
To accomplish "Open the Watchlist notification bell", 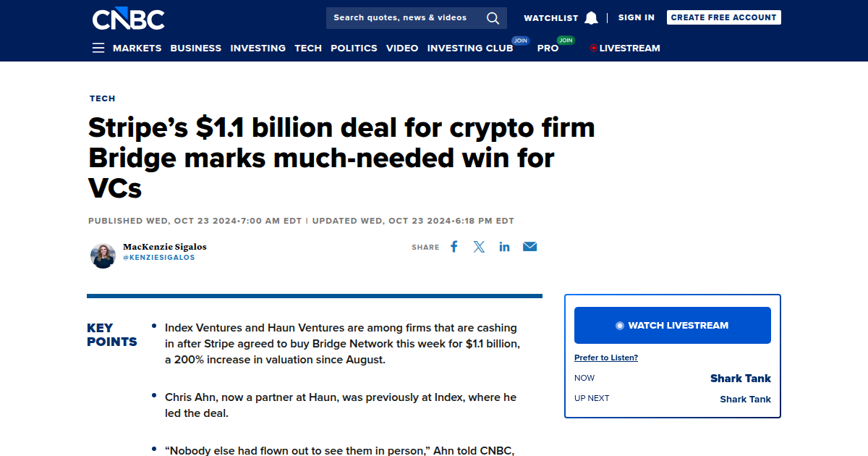I will 591,17.
